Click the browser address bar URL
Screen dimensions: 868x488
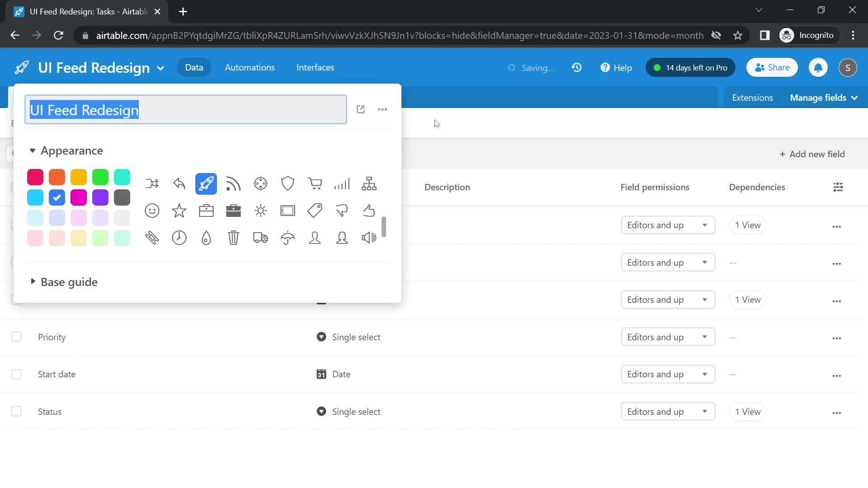pos(400,35)
